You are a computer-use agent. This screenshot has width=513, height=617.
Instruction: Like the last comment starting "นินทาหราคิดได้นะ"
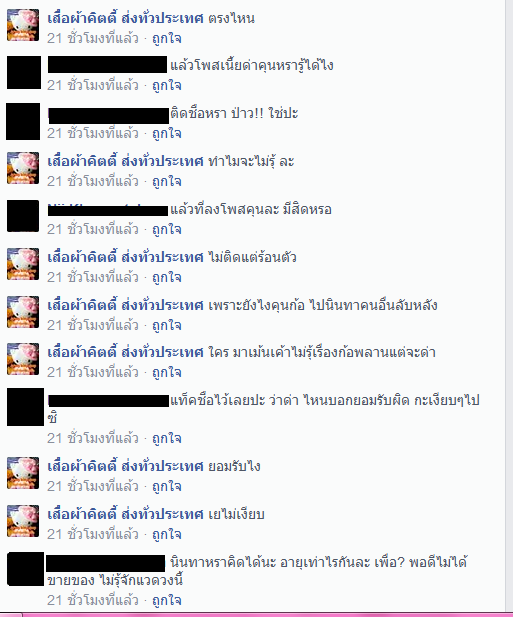tap(167, 600)
